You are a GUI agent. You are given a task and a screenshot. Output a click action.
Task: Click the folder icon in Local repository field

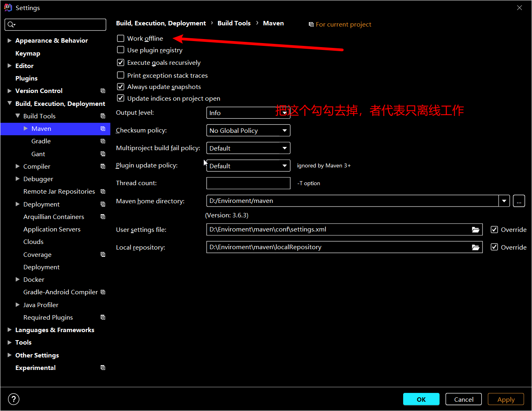(476, 247)
